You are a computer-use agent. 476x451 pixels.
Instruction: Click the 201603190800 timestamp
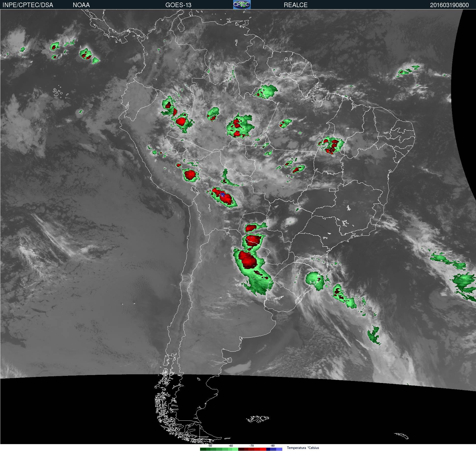(x=449, y=5)
